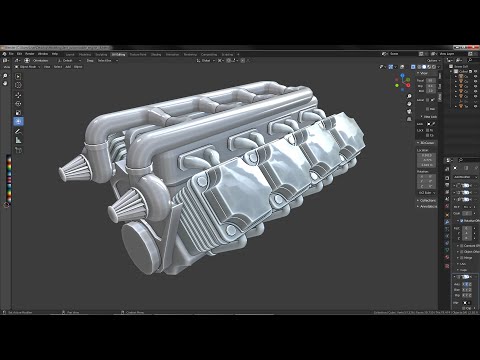The height and width of the screenshot is (360, 480).
Task: Open the File menu
Action: coord(11,54)
